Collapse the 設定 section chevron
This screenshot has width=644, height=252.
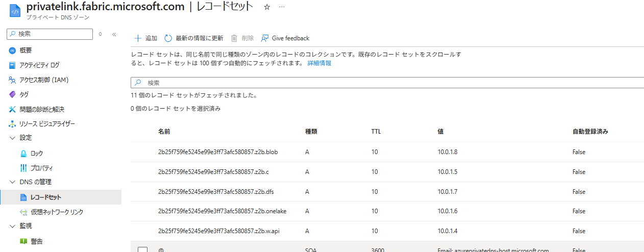click(x=12, y=138)
